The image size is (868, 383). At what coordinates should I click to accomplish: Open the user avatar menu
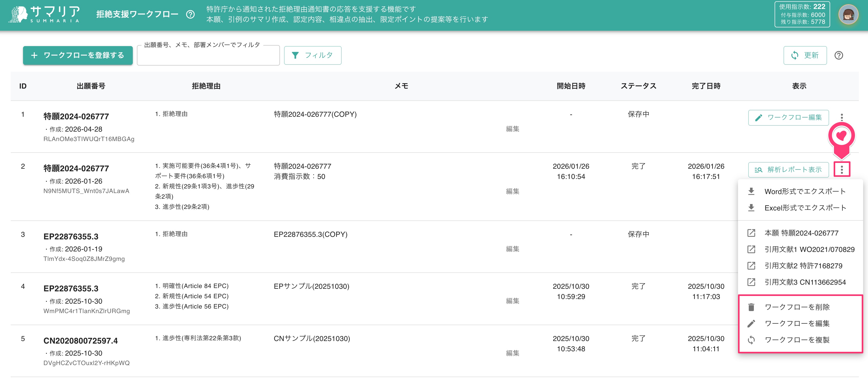[848, 15]
